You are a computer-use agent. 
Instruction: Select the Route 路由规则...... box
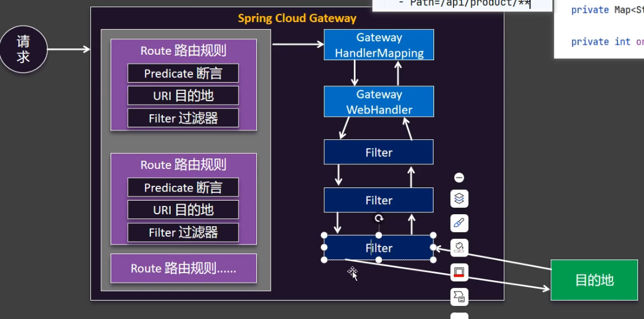tap(184, 268)
